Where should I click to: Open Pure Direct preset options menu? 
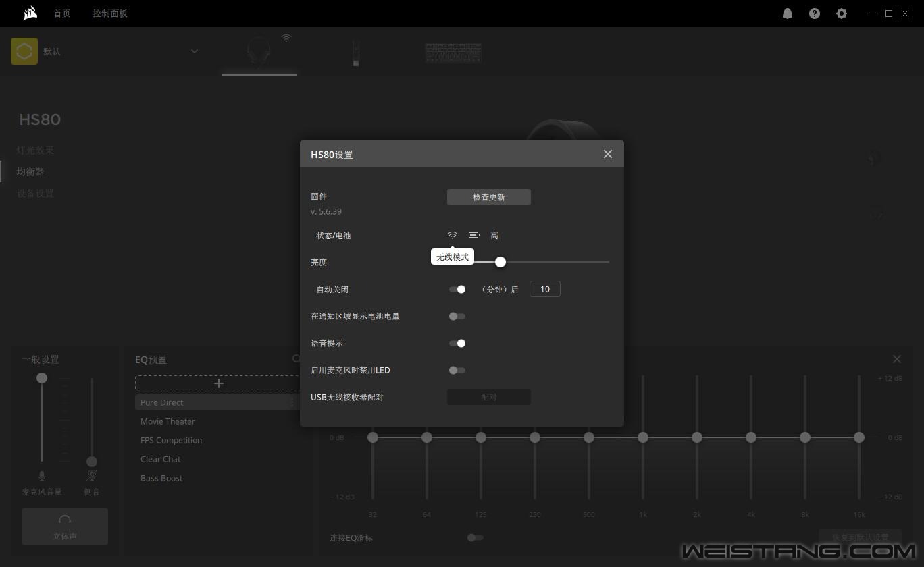pos(292,402)
